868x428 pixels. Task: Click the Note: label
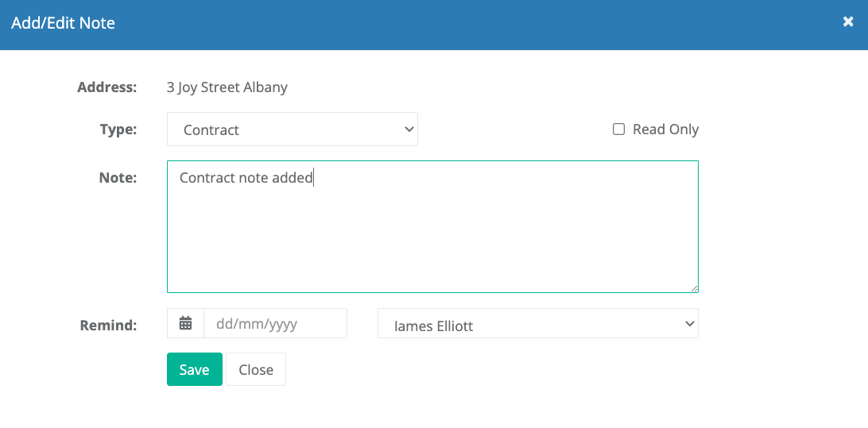[118, 178]
